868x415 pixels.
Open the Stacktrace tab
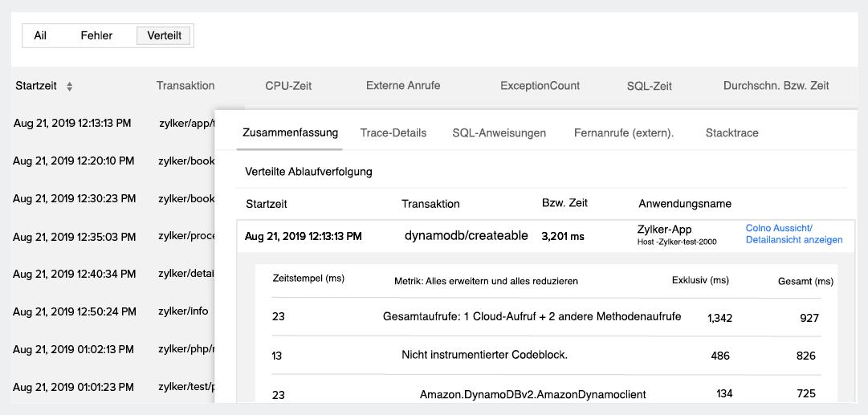(731, 132)
